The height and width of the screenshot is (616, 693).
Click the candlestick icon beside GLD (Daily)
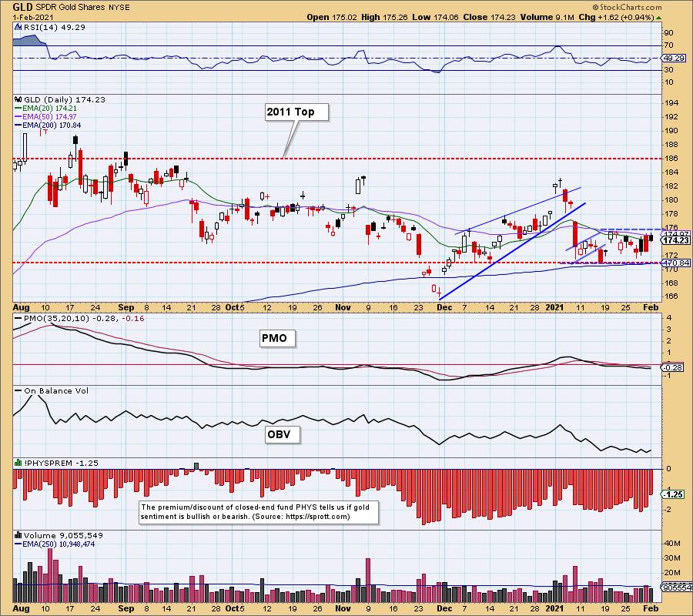click(x=18, y=100)
